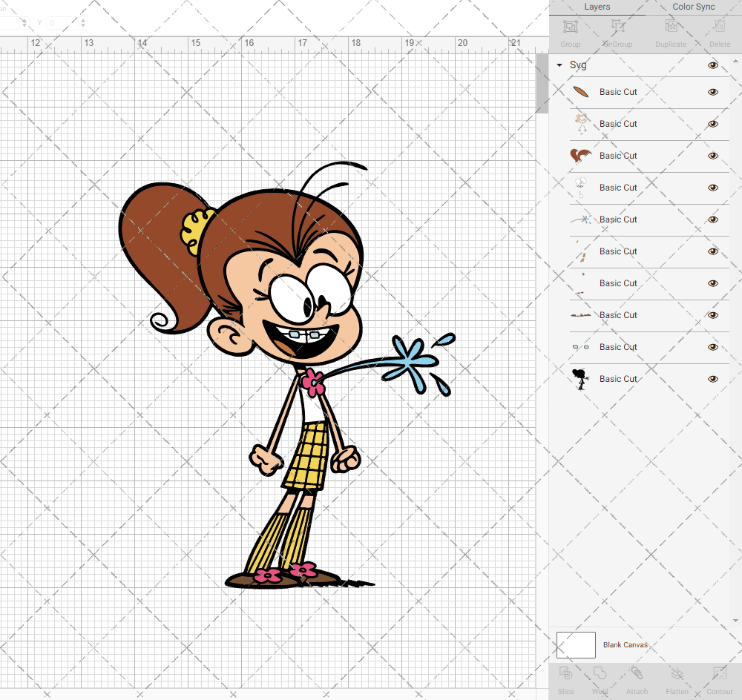Click the Blank Canvas white color swatch

(x=576, y=645)
